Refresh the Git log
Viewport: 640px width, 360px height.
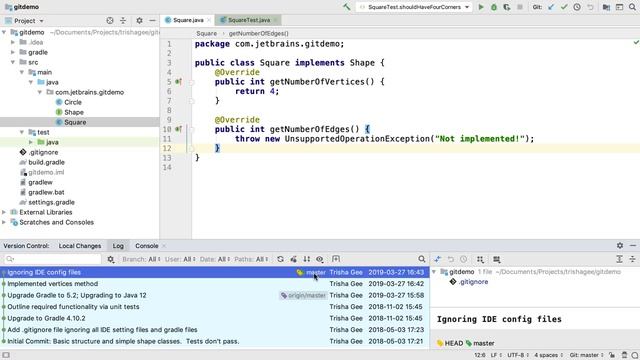pyautogui.click(x=280, y=259)
